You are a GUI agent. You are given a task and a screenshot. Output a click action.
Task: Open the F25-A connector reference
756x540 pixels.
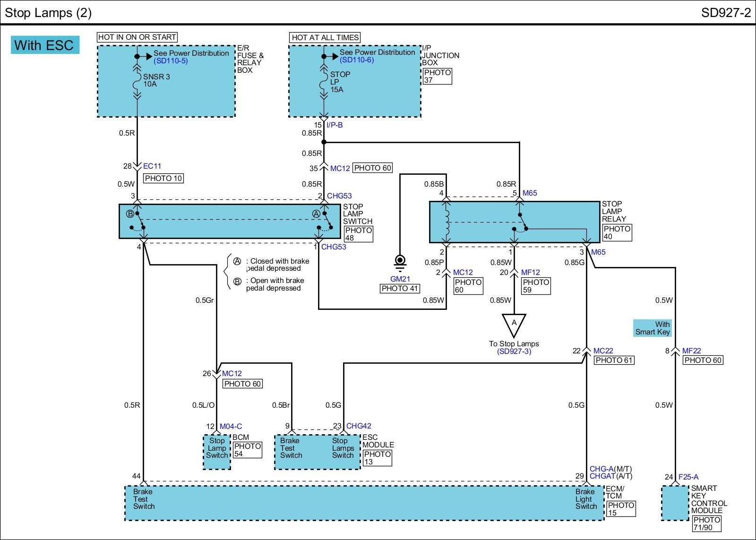tap(688, 477)
